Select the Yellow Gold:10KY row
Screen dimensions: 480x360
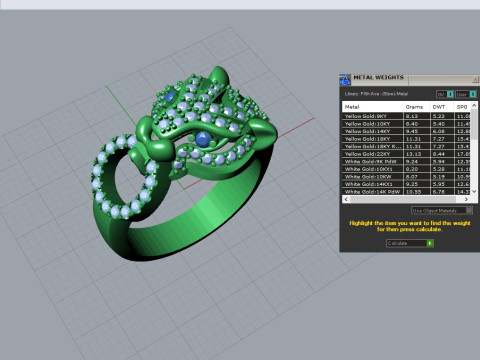point(407,124)
